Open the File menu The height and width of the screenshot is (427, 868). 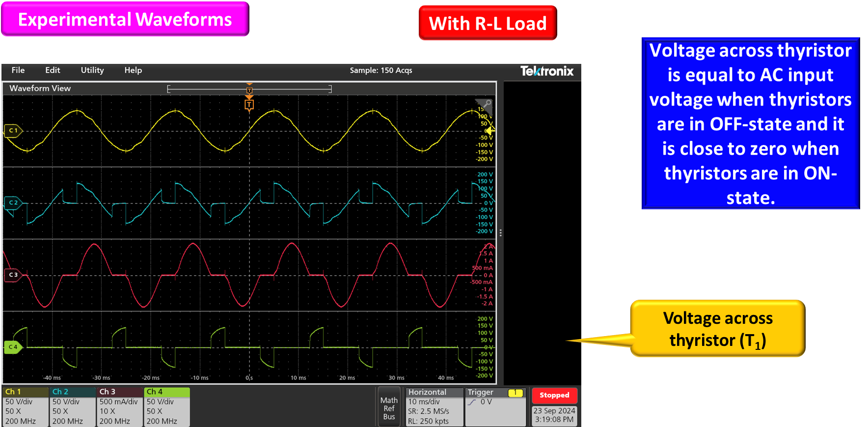tap(18, 70)
